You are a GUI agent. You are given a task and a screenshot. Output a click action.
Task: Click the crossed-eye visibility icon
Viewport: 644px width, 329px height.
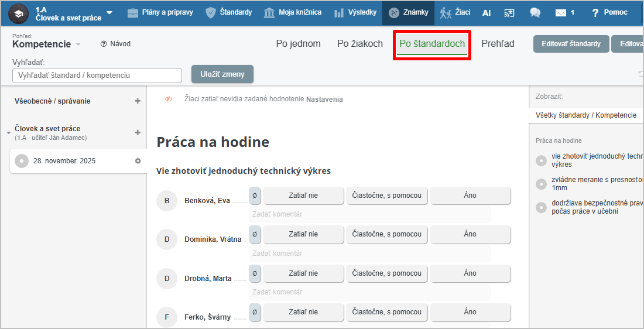coord(169,100)
